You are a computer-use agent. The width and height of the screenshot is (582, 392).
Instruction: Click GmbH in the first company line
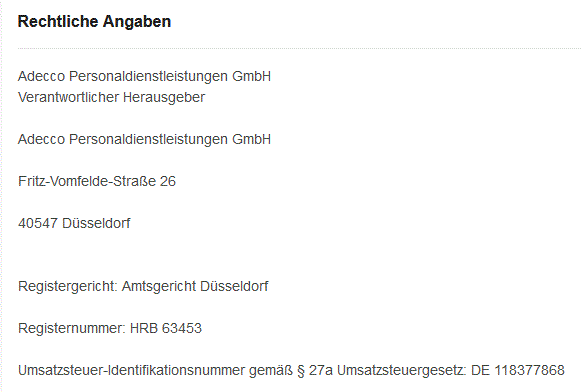[x=252, y=76]
